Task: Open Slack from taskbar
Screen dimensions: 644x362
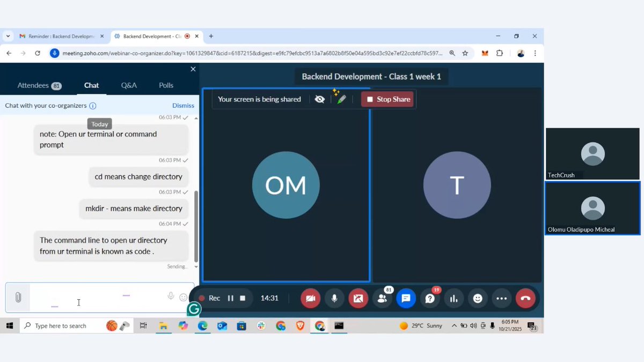Action: 261,326
